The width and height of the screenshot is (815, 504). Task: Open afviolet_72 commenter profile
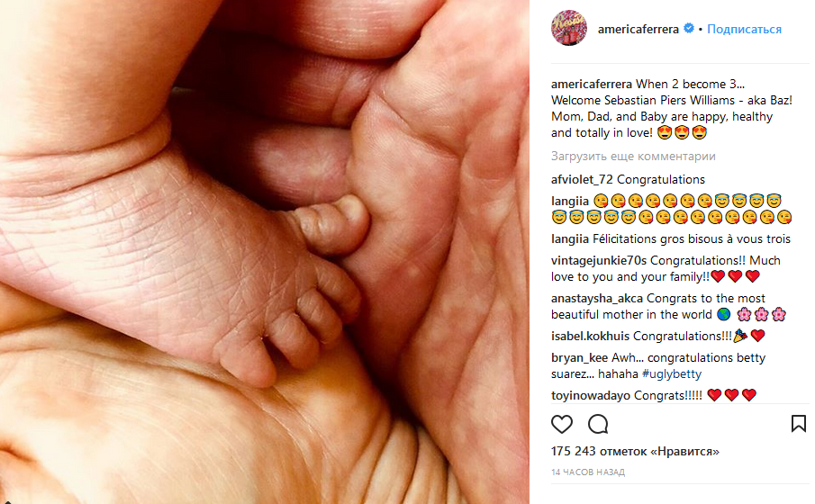(582, 179)
